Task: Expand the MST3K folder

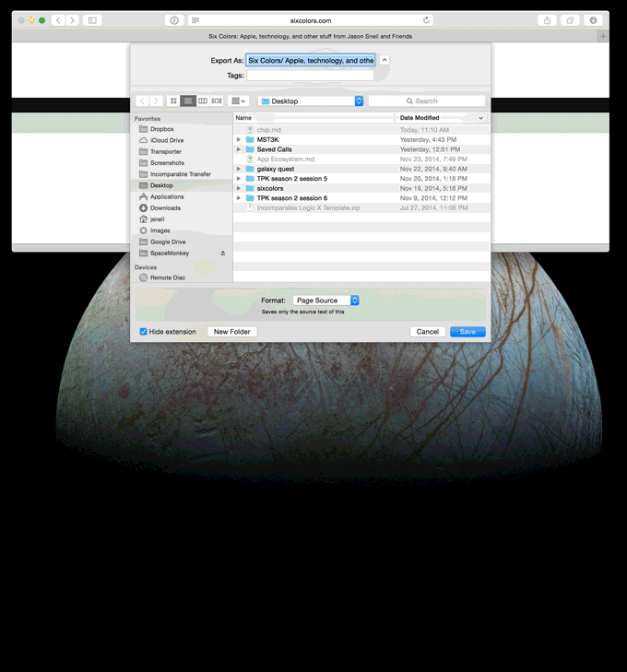Action: (x=239, y=140)
